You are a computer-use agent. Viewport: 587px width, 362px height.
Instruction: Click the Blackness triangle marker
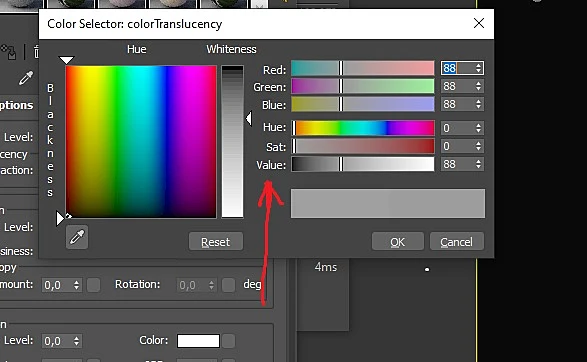click(x=60, y=219)
